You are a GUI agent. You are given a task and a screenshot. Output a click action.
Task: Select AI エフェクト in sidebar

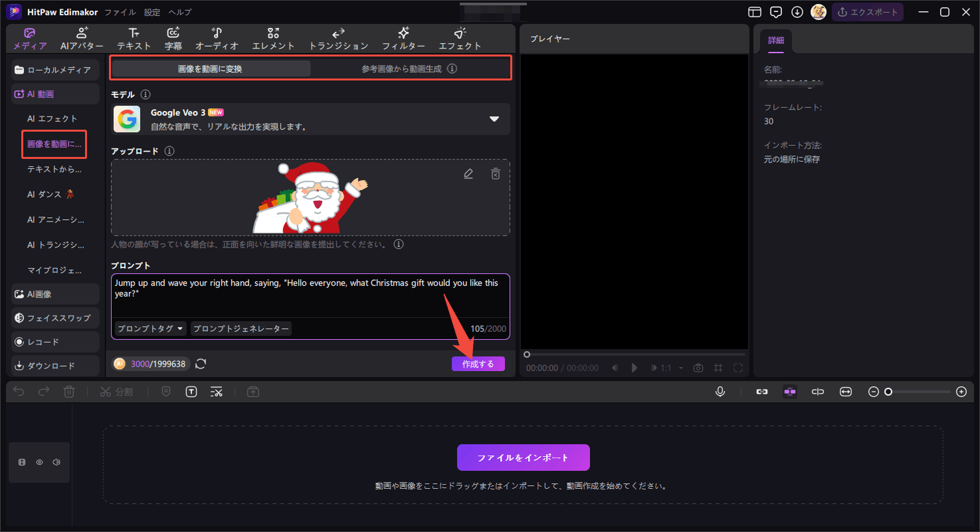point(52,119)
